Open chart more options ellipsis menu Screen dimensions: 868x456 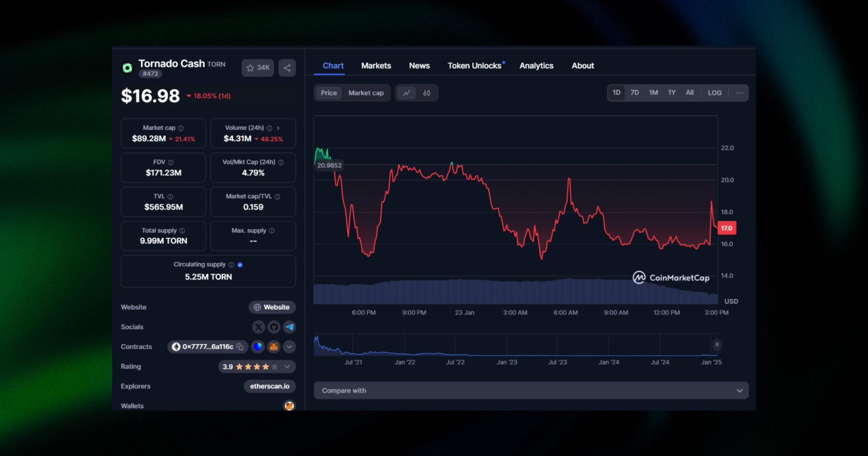740,93
